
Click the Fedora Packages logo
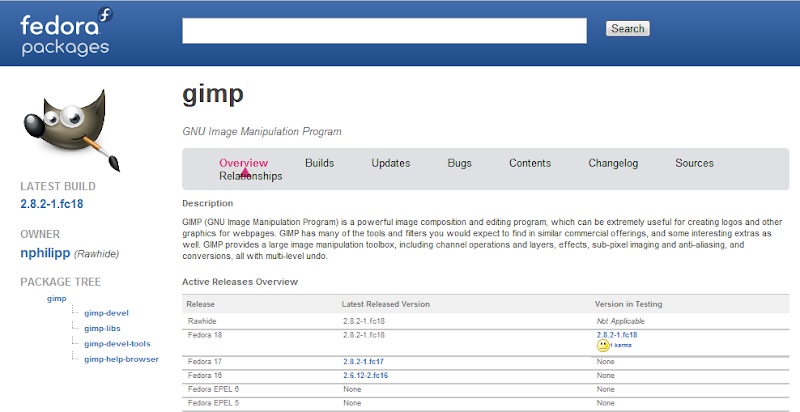[x=66, y=32]
